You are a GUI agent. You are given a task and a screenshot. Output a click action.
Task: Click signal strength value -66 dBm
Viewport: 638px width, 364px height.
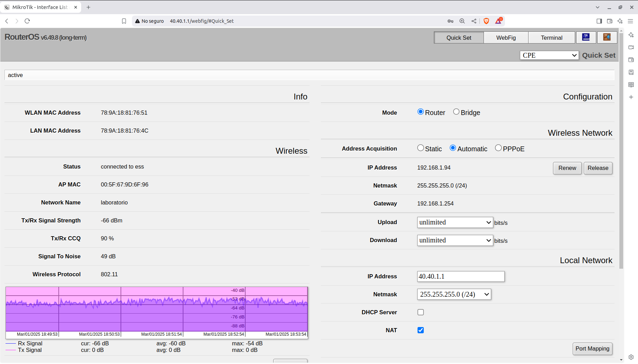[x=111, y=220]
